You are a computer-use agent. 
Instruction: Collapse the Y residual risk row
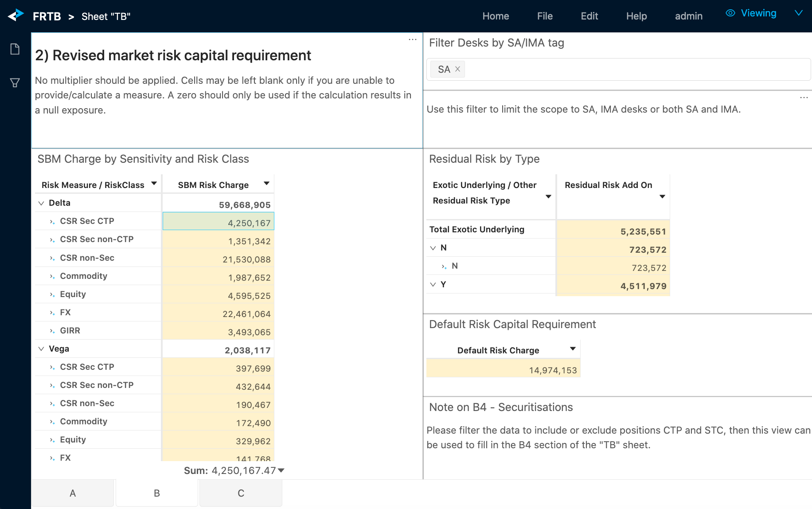[433, 285]
